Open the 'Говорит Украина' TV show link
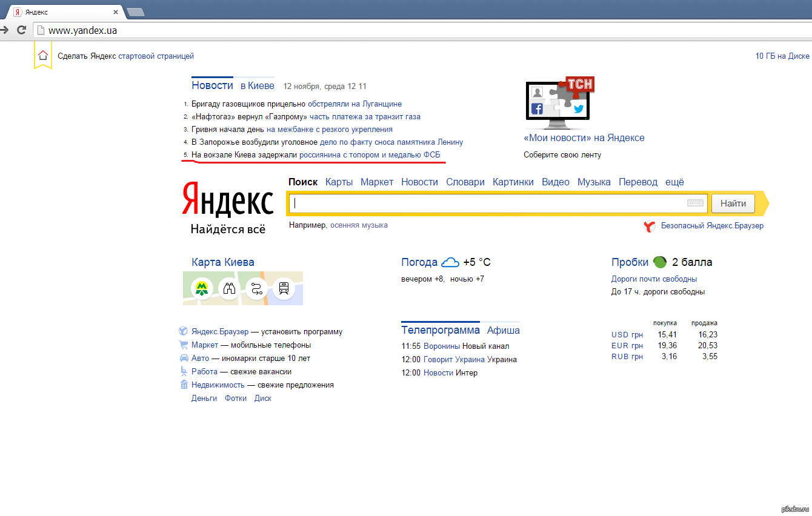 click(454, 359)
